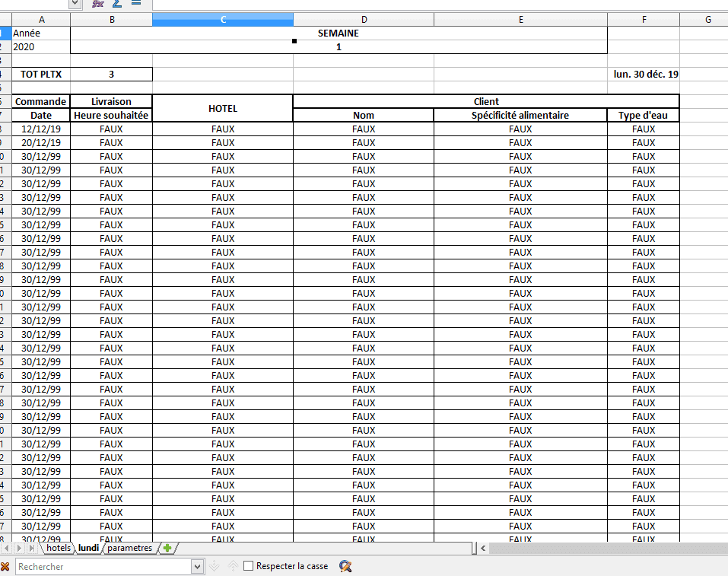Click the horizontal scrollbar left arrow
This screenshot has width=728, height=576.
pyautogui.click(x=483, y=548)
